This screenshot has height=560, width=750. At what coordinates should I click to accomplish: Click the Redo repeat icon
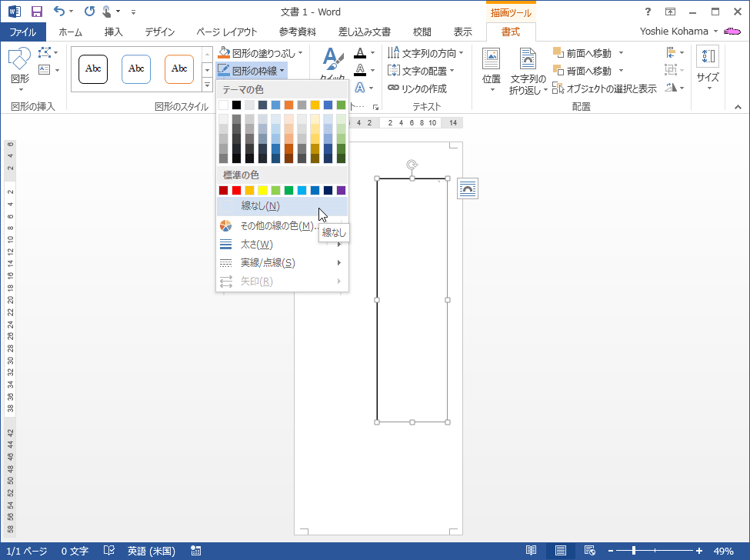pyautogui.click(x=89, y=12)
